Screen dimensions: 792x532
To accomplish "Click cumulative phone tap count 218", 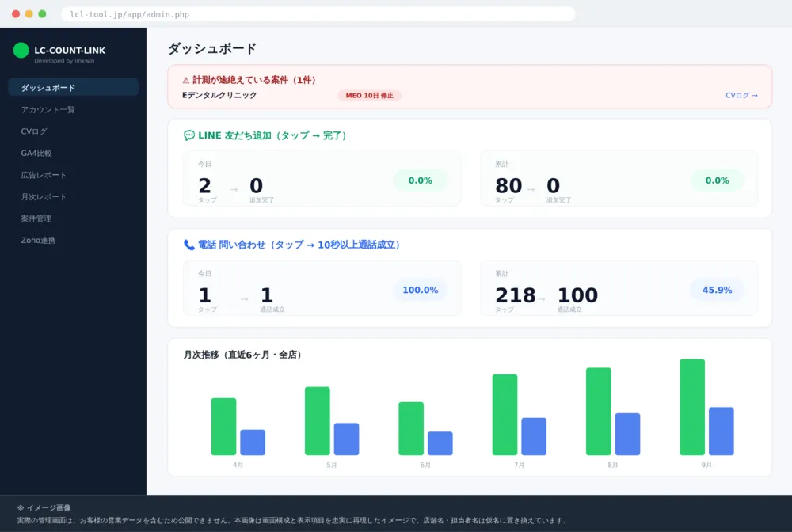I will pyautogui.click(x=516, y=295).
